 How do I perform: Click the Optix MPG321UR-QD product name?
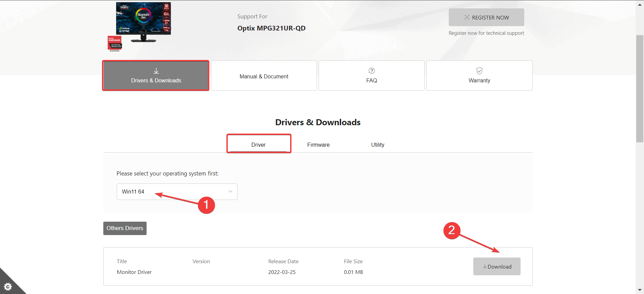click(x=271, y=28)
